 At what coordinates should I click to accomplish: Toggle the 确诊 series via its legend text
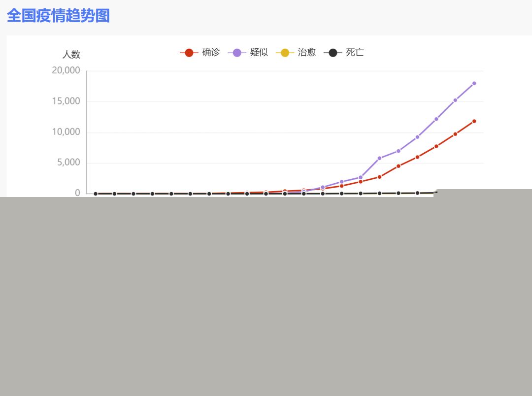(211, 53)
